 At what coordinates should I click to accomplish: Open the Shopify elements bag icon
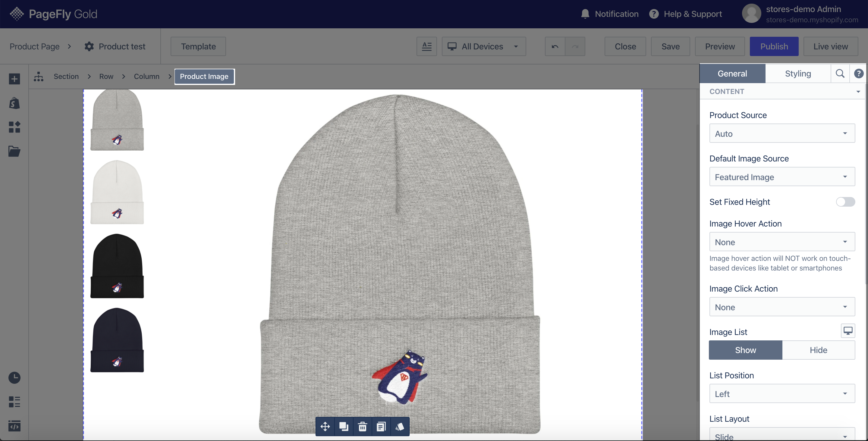pos(14,103)
